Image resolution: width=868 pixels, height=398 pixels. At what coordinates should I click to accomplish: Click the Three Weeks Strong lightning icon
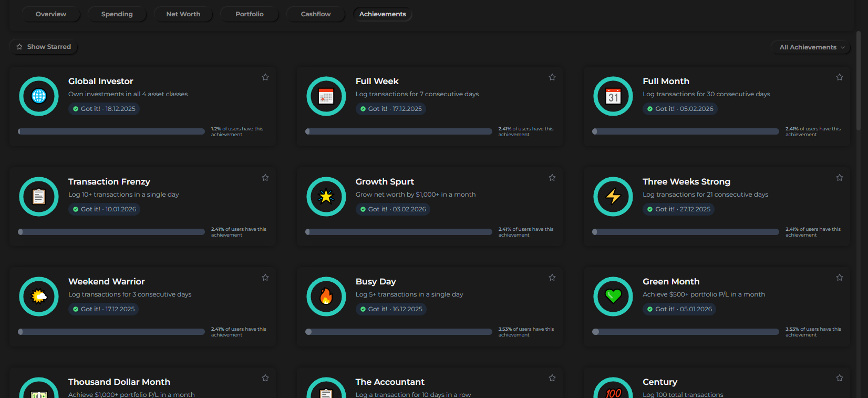(x=613, y=197)
